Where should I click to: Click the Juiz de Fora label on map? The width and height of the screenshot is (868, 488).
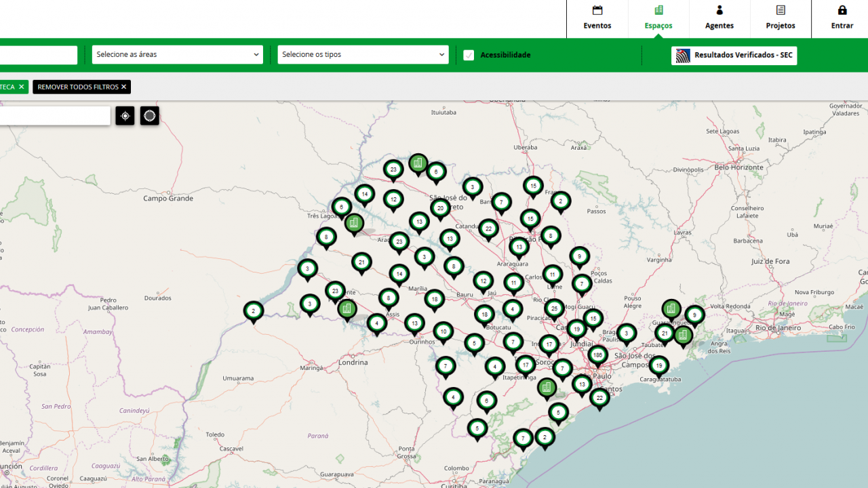coord(771,261)
